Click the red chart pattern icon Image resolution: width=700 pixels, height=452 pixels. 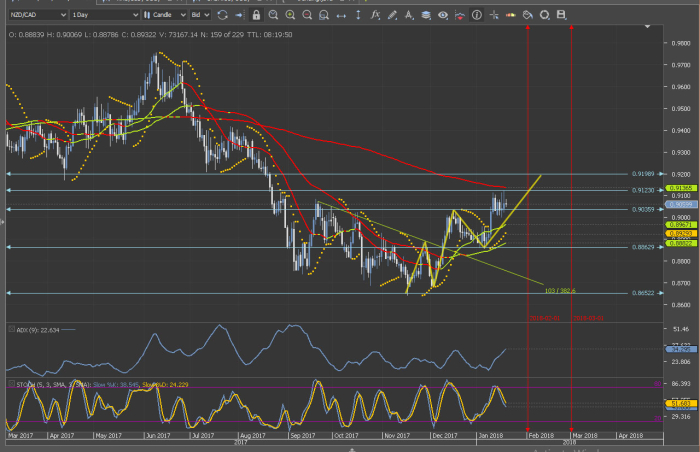(460, 15)
